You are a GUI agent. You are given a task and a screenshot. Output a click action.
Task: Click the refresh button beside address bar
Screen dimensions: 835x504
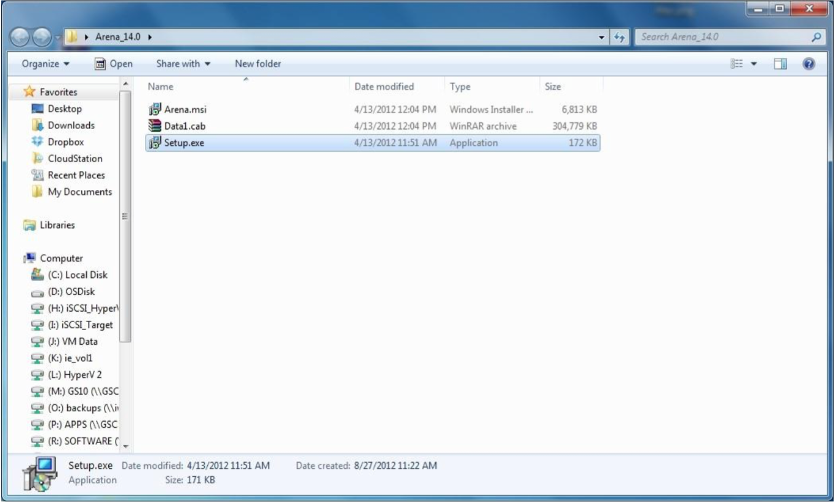[x=619, y=38]
